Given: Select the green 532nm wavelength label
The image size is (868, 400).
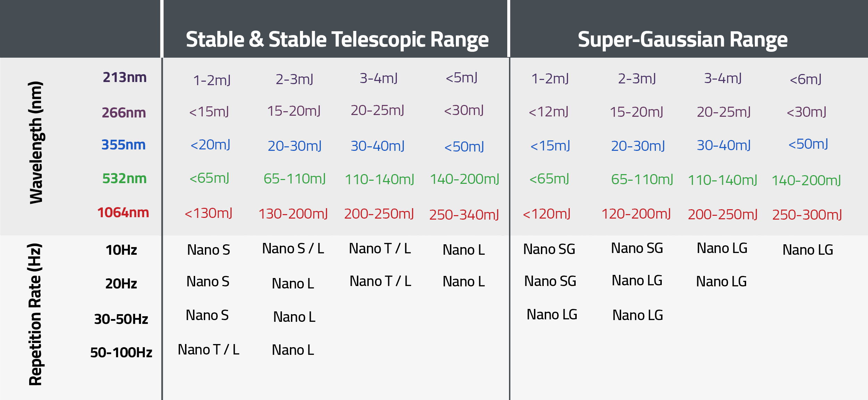Looking at the screenshot, I should (x=124, y=178).
